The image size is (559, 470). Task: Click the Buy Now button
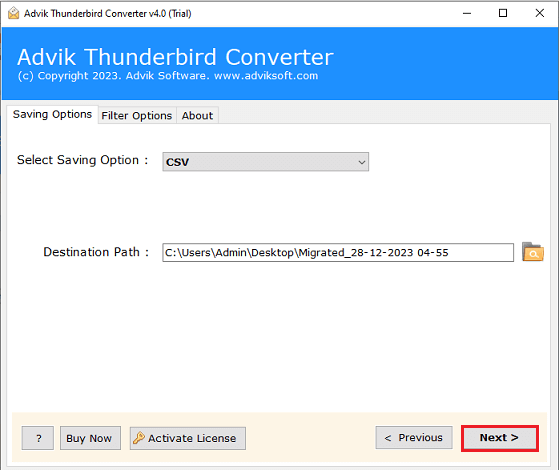[90, 438]
